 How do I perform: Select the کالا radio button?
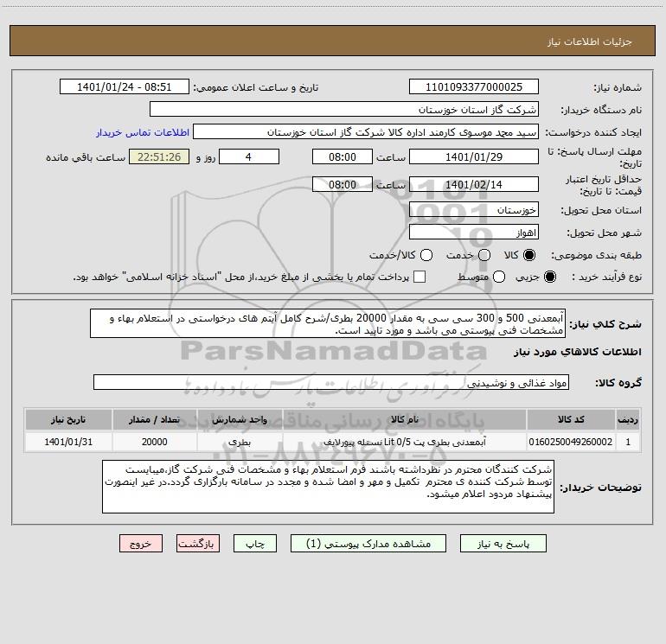(529, 255)
